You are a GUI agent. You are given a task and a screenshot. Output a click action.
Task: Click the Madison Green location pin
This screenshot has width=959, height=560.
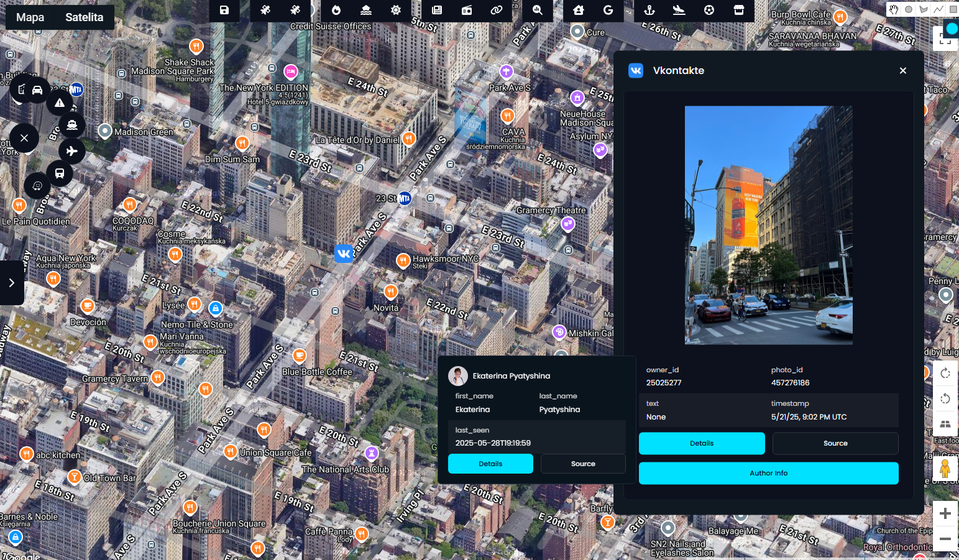coord(105,131)
